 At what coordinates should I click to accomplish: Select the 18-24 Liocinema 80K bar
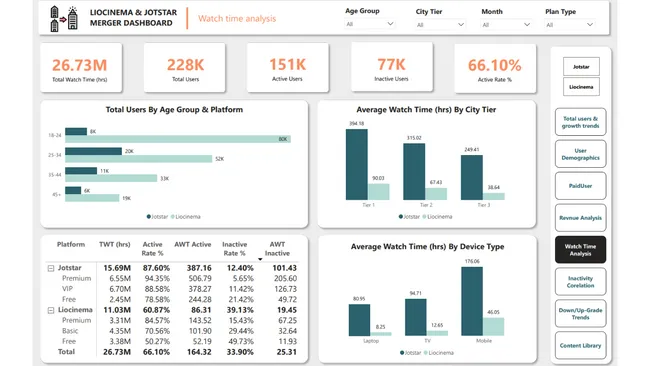[x=178, y=139]
